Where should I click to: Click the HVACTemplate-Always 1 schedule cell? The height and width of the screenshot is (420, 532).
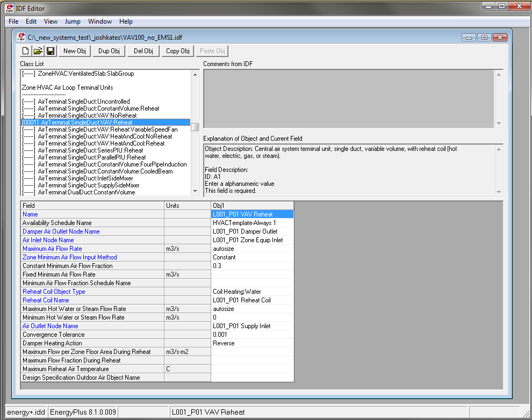252,223
